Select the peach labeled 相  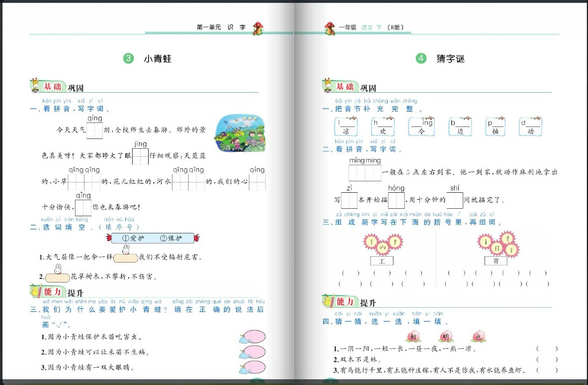(x=413, y=336)
